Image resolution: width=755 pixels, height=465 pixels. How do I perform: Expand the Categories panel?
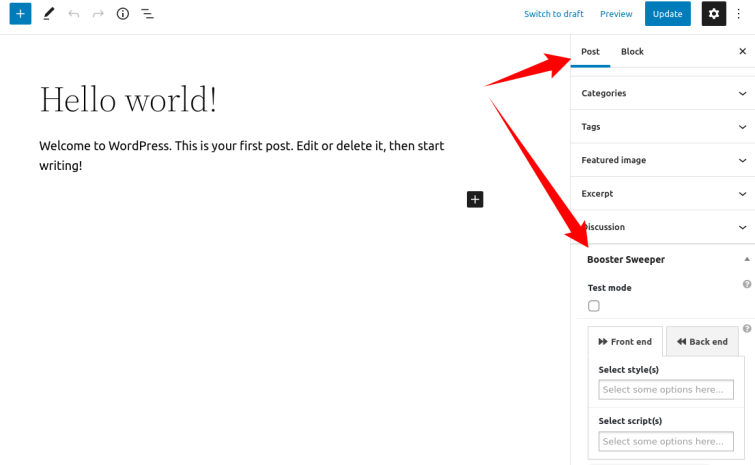pos(663,93)
